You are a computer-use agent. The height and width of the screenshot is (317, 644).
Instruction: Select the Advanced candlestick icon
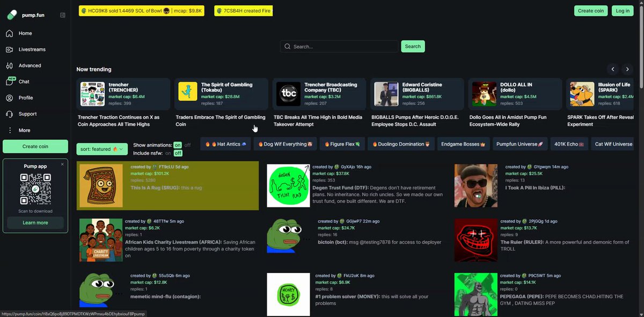9,66
